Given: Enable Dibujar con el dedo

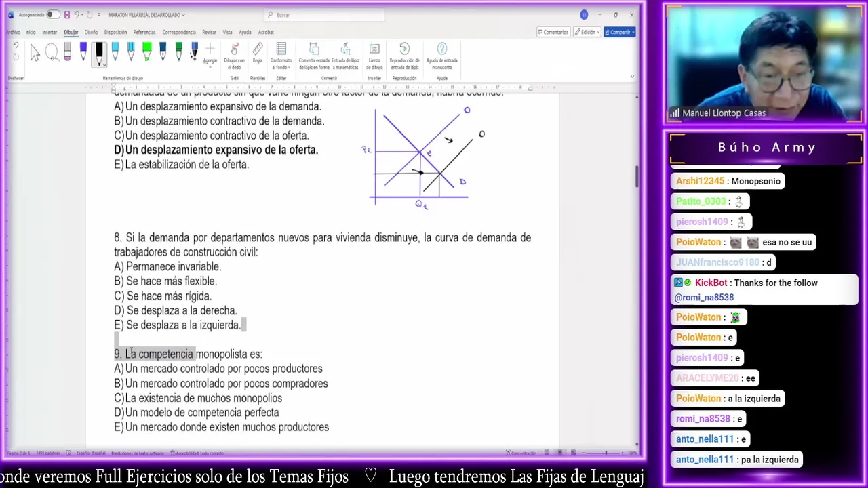Looking at the screenshot, I should 234,56.
